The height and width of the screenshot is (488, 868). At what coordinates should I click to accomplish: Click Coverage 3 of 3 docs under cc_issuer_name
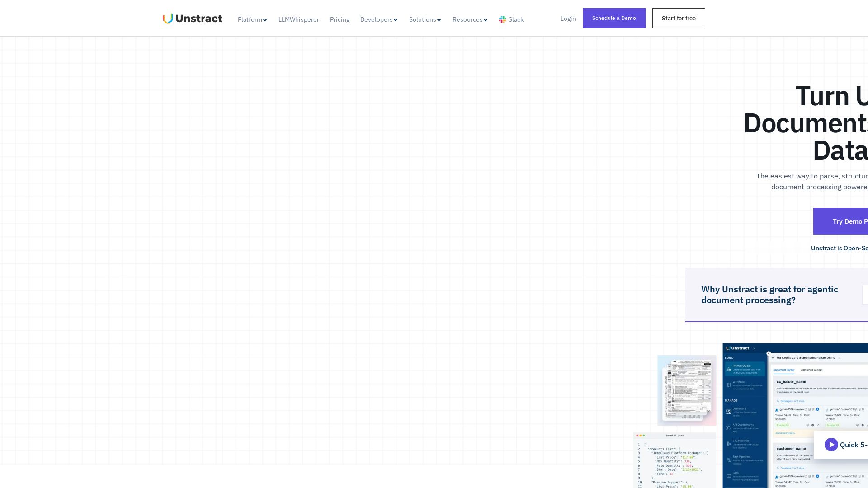[x=791, y=401]
